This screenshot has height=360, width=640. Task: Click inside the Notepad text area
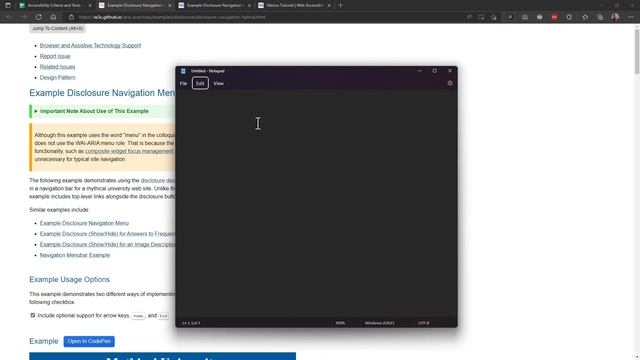point(316,204)
